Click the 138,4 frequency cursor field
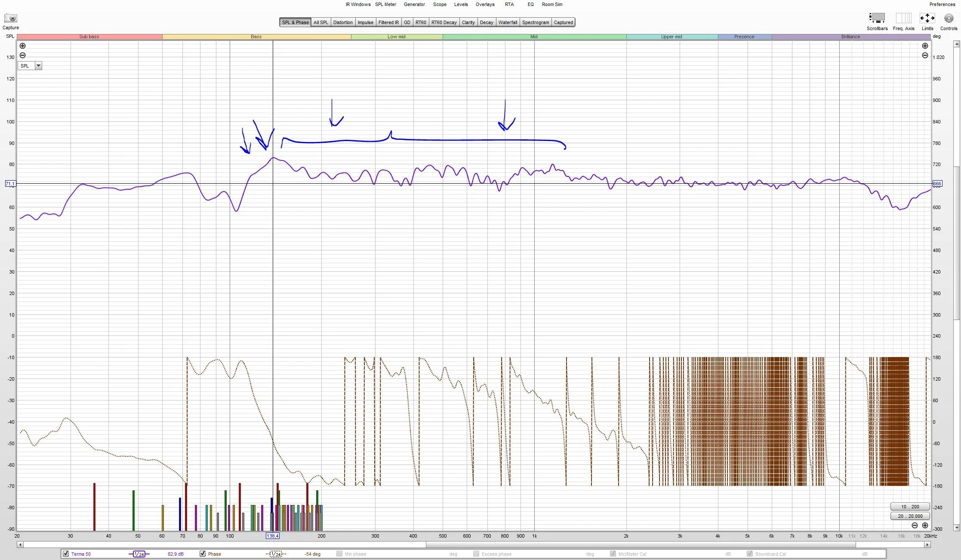 [x=273, y=536]
